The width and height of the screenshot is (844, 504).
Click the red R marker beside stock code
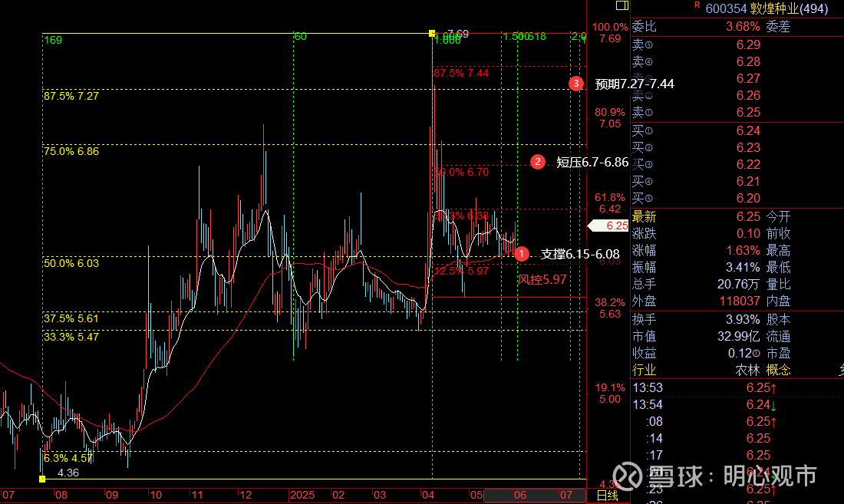click(697, 5)
